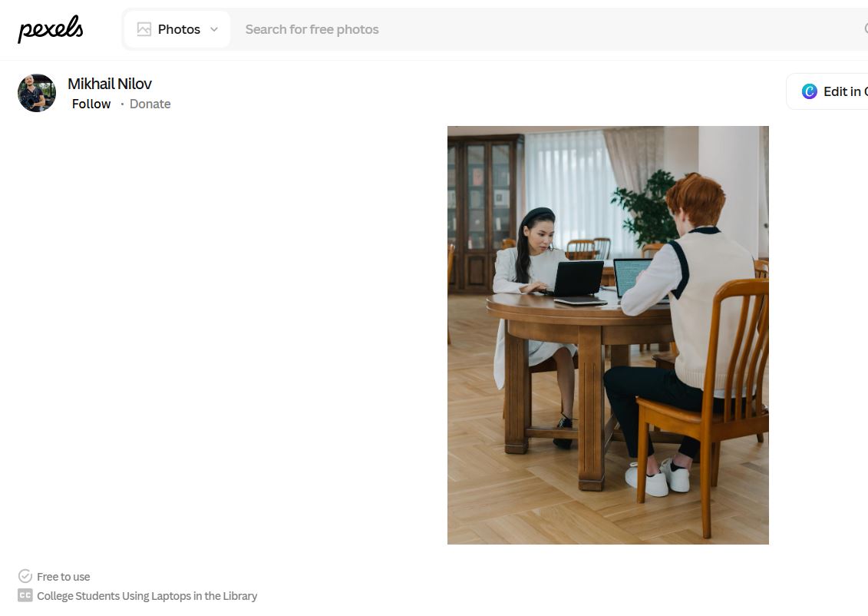Click the Pexels logo
The width and height of the screenshot is (868, 616).
click(x=51, y=29)
